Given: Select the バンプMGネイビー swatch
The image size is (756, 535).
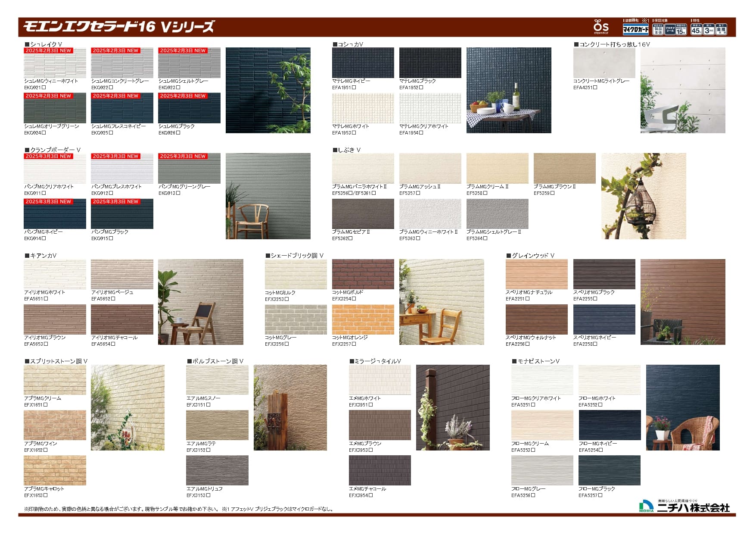Looking at the screenshot, I should click(55, 213).
